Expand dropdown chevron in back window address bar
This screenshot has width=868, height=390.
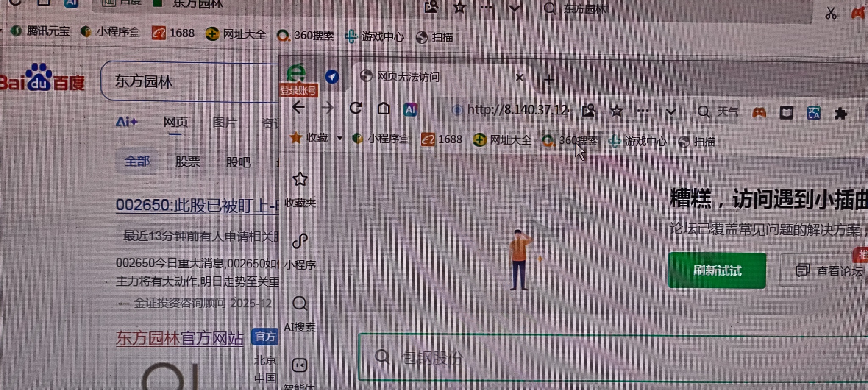point(515,8)
